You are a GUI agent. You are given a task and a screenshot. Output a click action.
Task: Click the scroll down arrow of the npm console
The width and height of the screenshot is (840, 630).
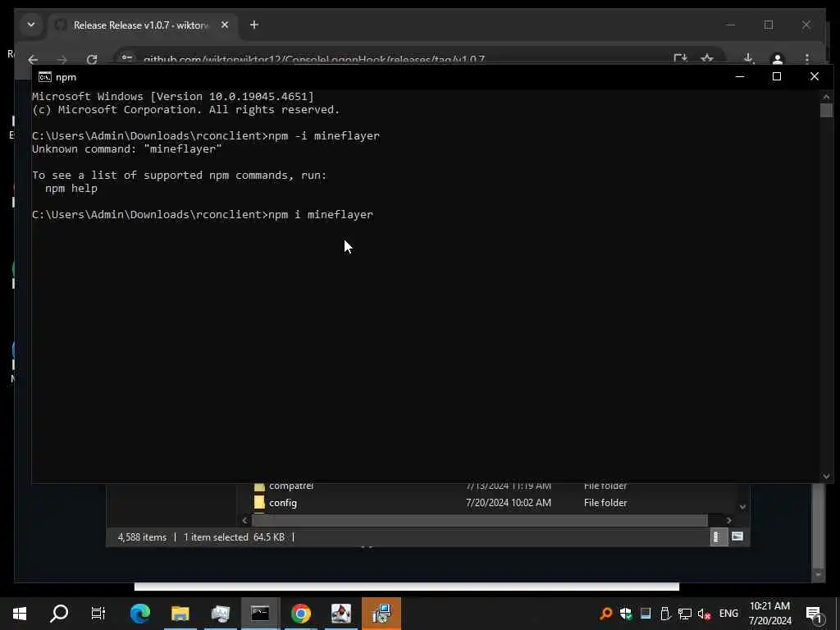(x=826, y=476)
